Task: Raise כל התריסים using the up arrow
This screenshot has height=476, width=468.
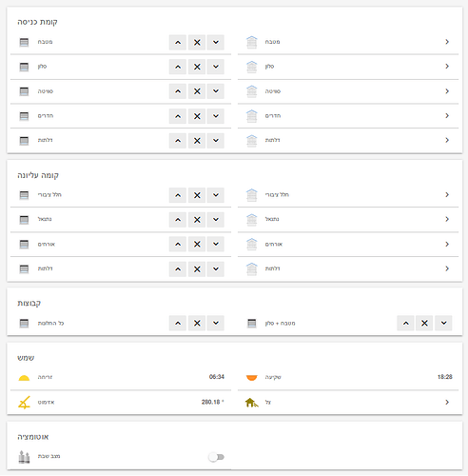Action: (178, 323)
